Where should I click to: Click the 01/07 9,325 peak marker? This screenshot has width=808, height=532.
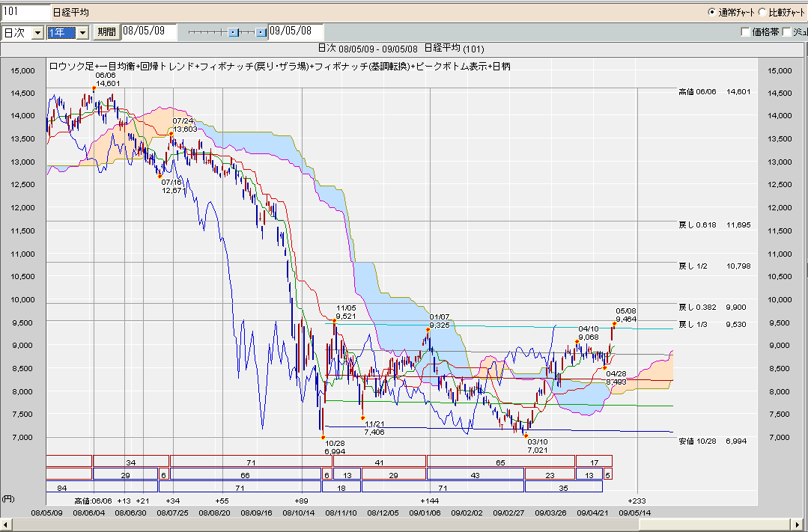428,329
